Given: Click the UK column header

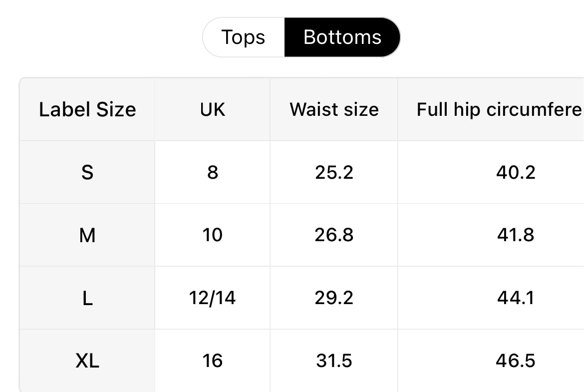Looking at the screenshot, I should click(213, 109).
